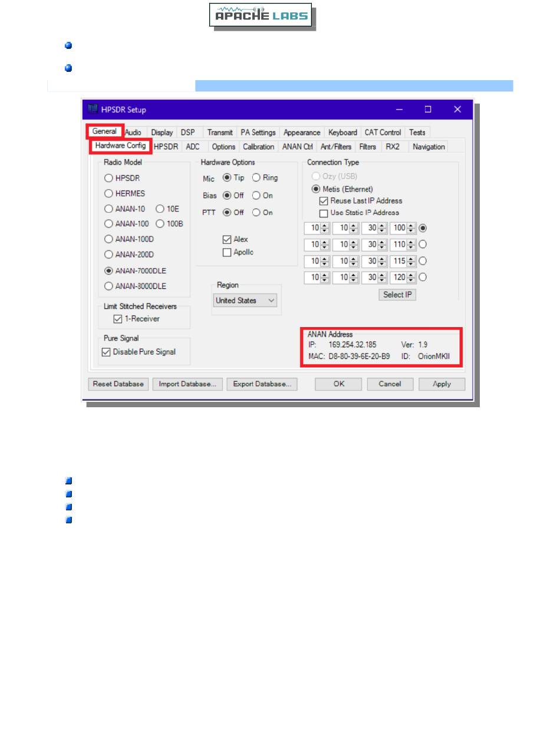The image size is (560, 729).
Task: Switch to the Display tab
Action: coord(162,133)
